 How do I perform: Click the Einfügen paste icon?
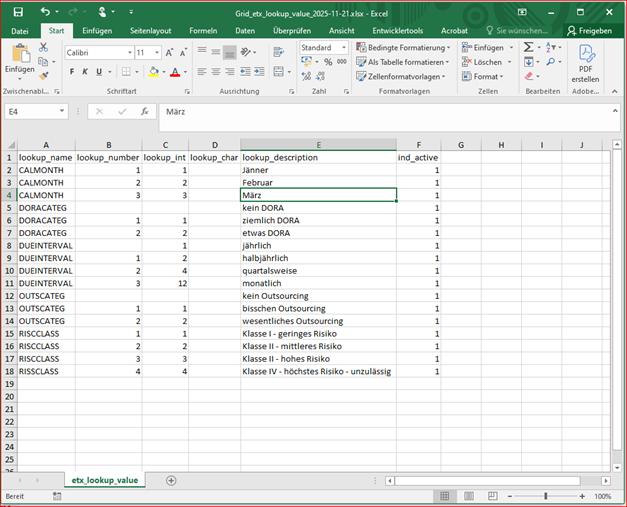coord(19,55)
